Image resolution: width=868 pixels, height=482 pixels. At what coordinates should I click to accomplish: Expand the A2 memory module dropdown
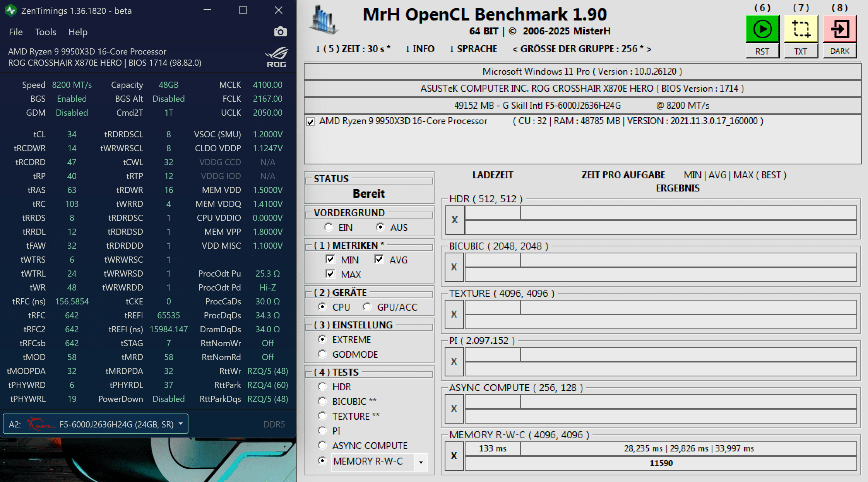coord(181,424)
